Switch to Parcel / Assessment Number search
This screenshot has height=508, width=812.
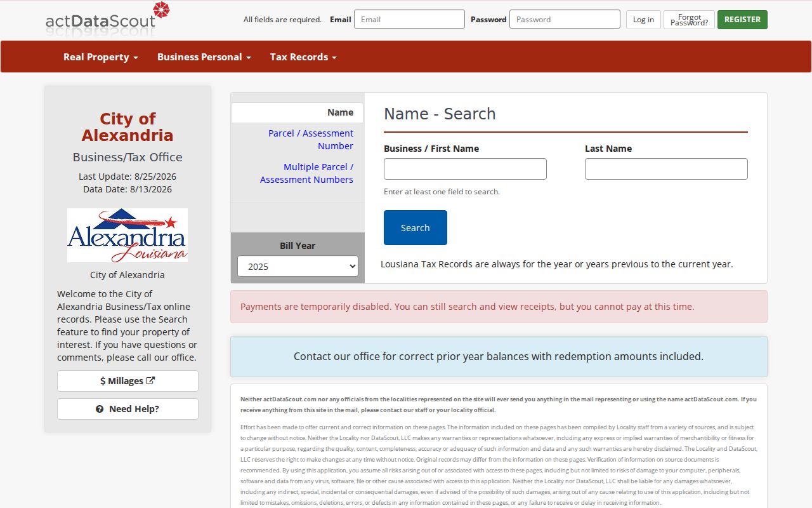coord(311,140)
